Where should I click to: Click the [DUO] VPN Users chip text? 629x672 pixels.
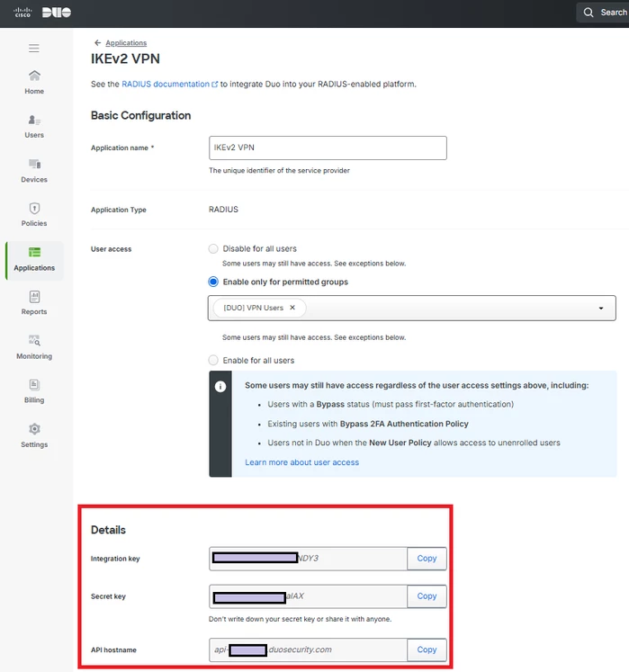[254, 308]
